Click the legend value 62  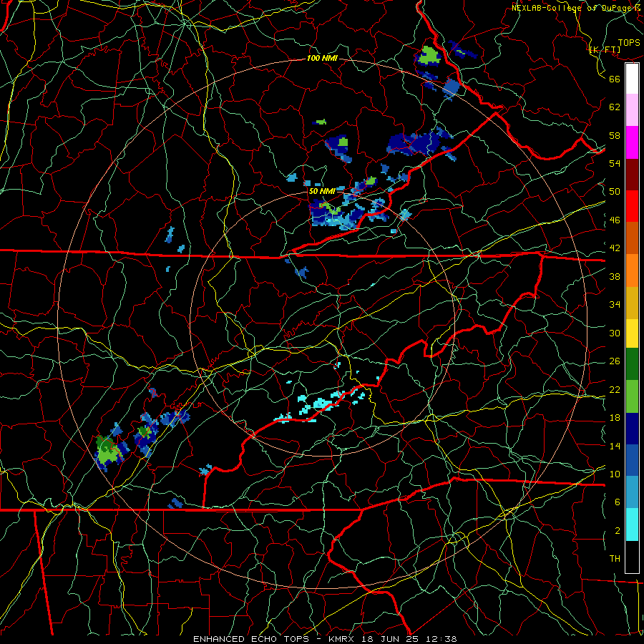point(615,107)
